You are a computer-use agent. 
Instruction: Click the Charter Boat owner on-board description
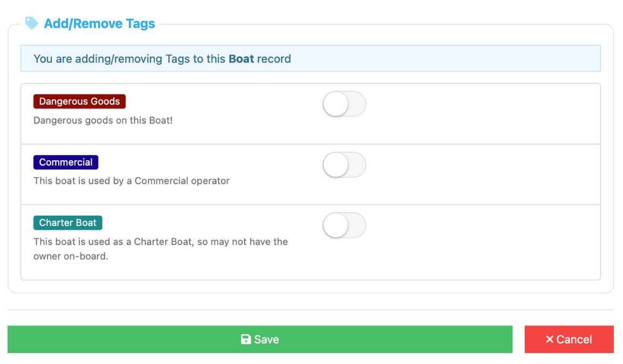click(x=160, y=249)
